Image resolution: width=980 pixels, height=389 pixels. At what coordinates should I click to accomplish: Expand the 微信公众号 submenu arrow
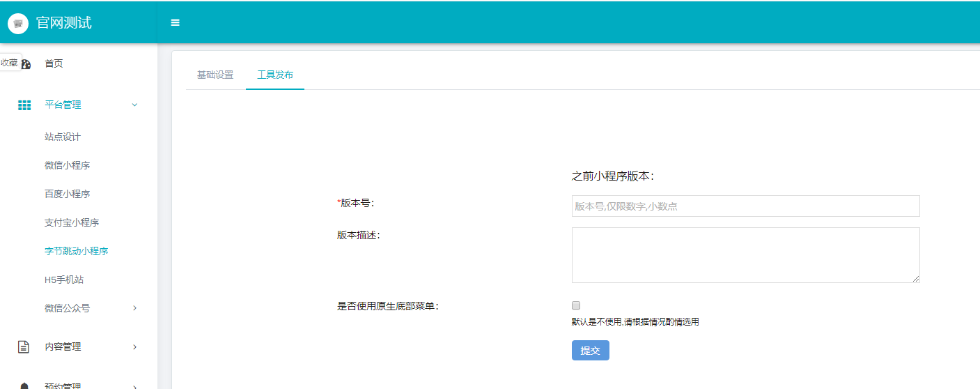134,308
